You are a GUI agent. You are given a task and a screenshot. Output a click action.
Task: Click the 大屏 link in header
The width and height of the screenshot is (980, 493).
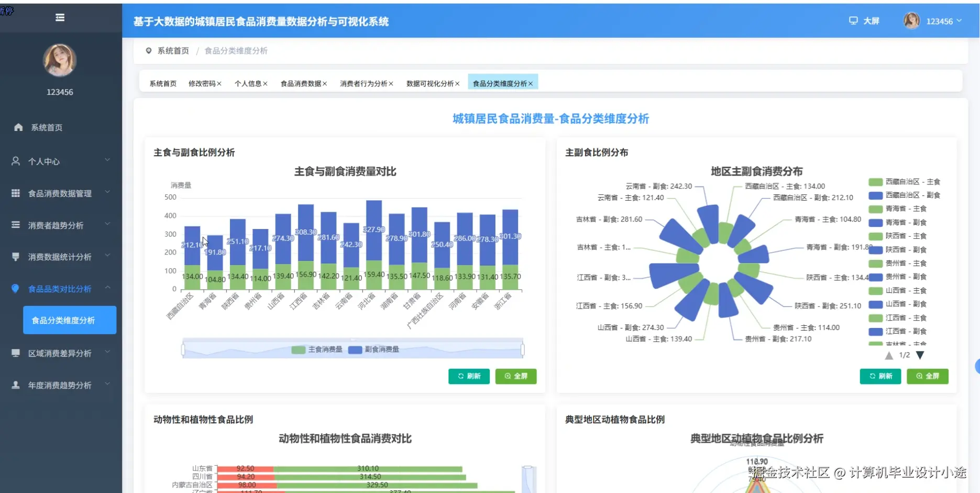871,21
